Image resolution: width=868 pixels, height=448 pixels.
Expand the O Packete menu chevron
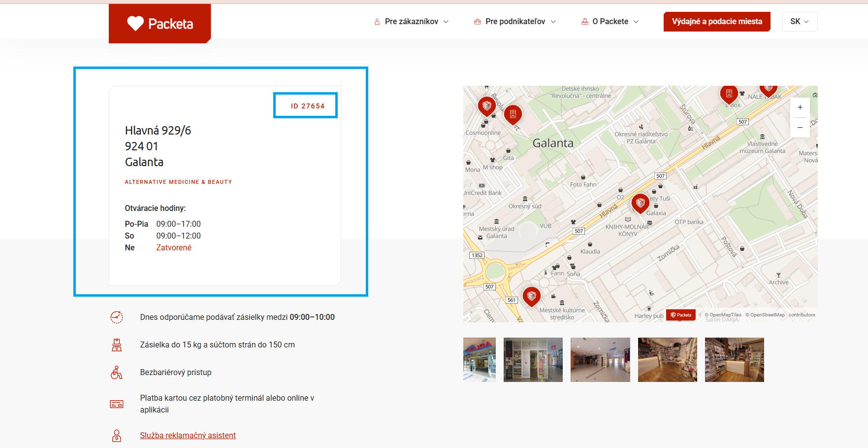636,22
